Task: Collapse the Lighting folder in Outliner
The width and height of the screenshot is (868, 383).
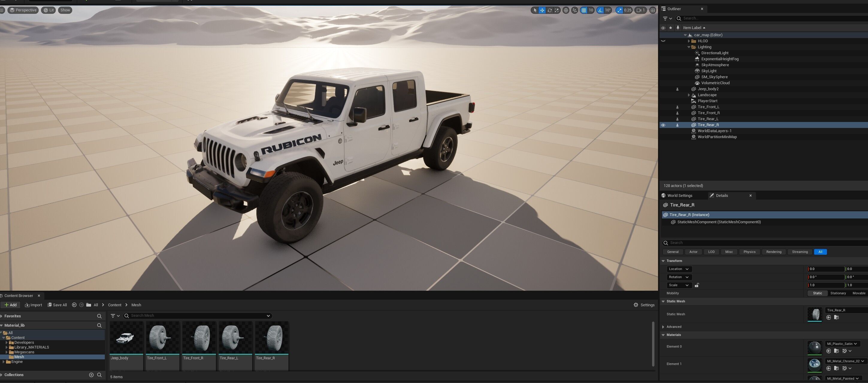Action: (x=689, y=47)
